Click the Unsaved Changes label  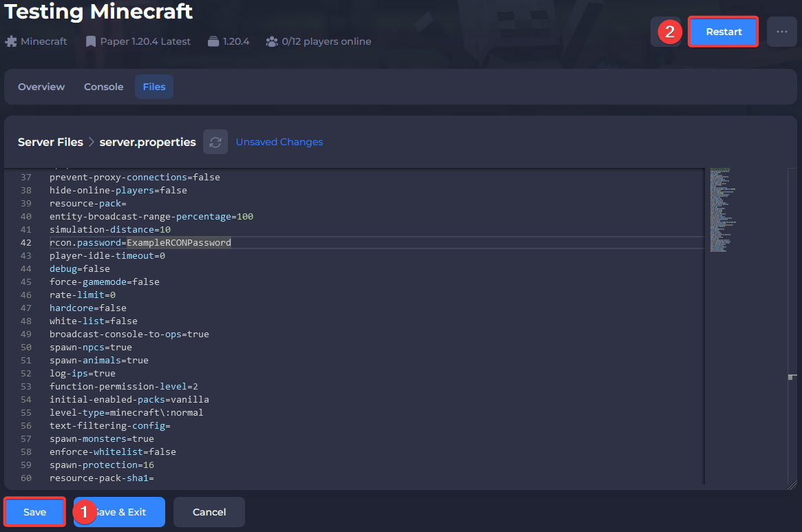click(279, 142)
